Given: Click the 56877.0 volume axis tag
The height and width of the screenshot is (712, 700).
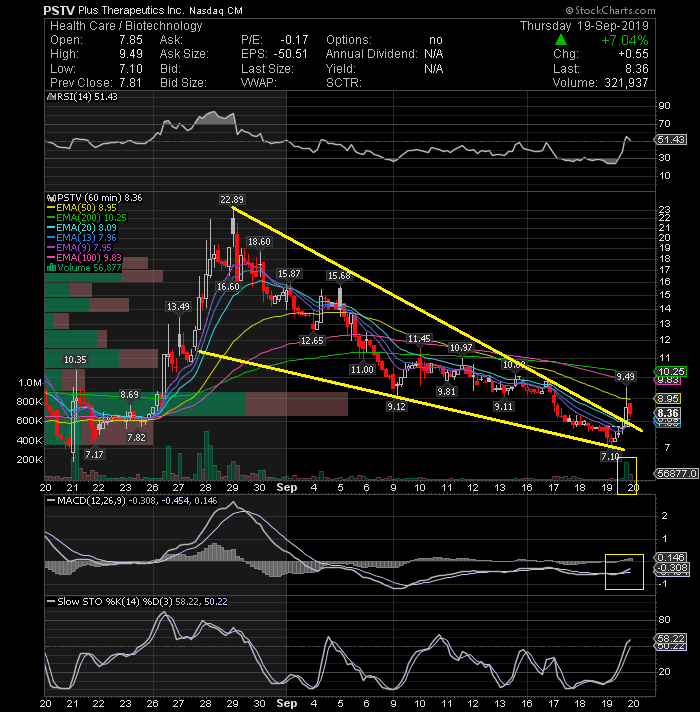Looking at the screenshot, I should (677, 474).
